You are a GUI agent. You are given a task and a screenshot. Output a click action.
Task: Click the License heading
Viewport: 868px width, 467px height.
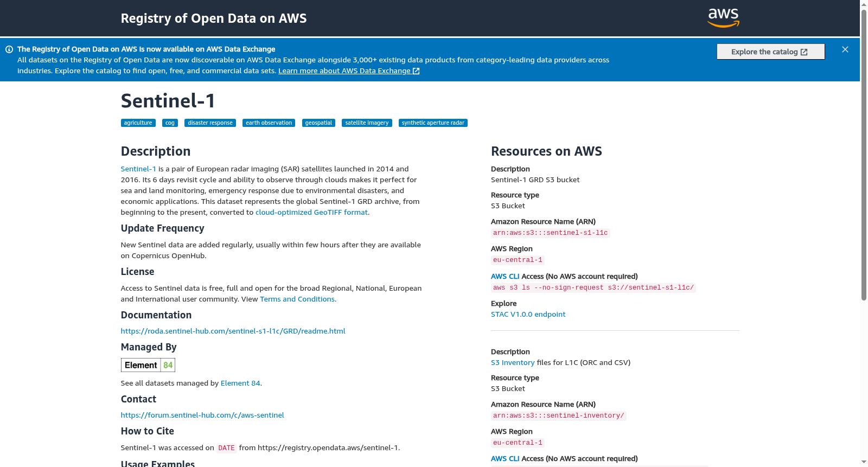click(x=137, y=272)
